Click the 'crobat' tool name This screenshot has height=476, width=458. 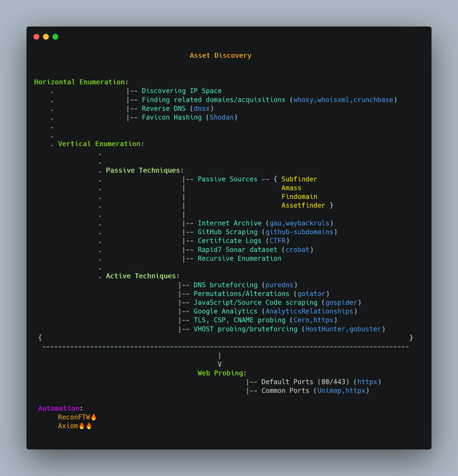tap(297, 249)
